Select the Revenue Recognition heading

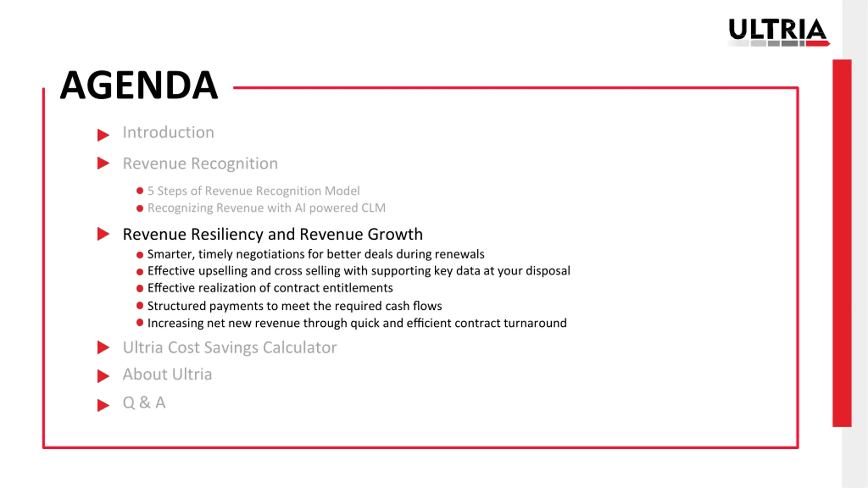pyautogui.click(x=200, y=164)
